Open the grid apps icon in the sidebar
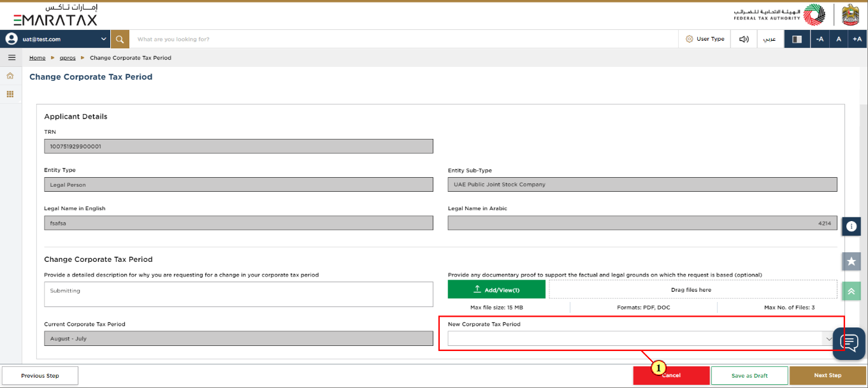 click(x=10, y=94)
